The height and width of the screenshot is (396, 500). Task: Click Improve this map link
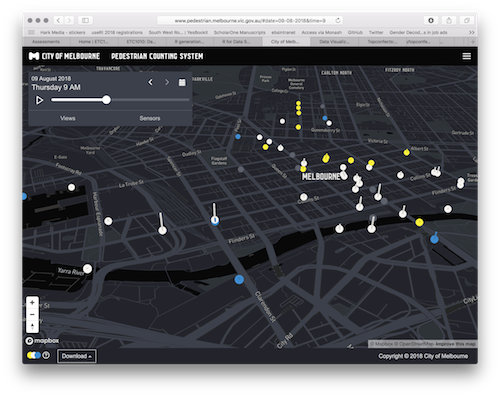[x=455, y=344]
